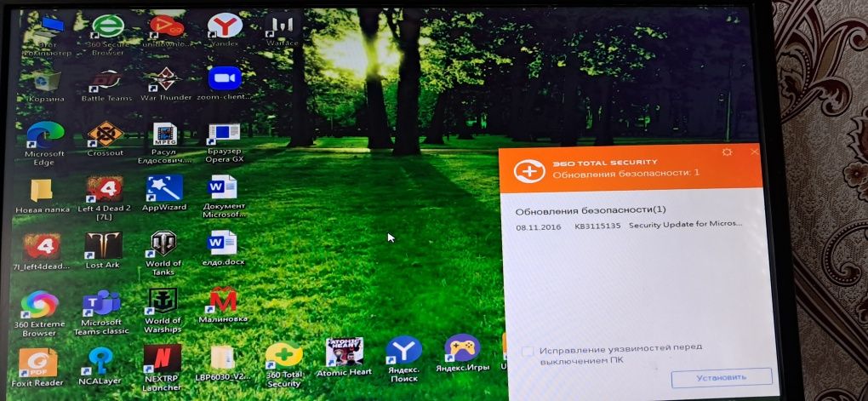The height and width of the screenshot is (401, 868).
Task: Launch NEXTRP Launcher shortcut
Action: (163, 368)
